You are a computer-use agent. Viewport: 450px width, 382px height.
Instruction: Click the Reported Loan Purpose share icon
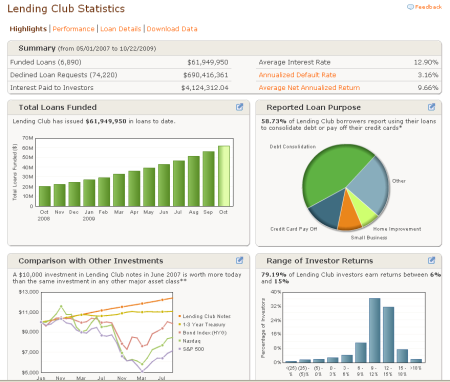pyautogui.click(x=431, y=107)
